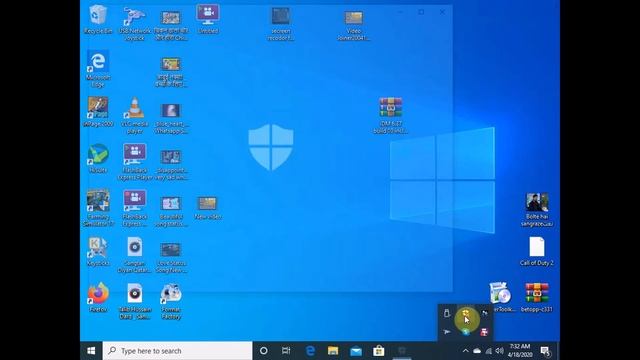Open the Windows Start menu
This screenshot has width=640, height=360.
91,351
